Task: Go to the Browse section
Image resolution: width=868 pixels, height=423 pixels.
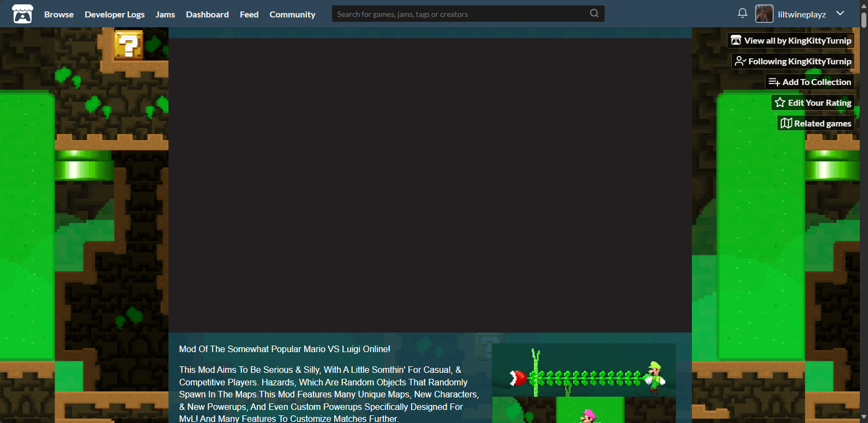Action: (59, 14)
